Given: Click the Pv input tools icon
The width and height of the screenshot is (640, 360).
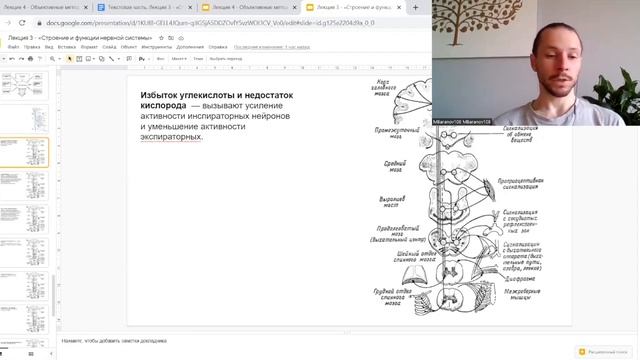Looking at the screenshot, I should point(142,59).
